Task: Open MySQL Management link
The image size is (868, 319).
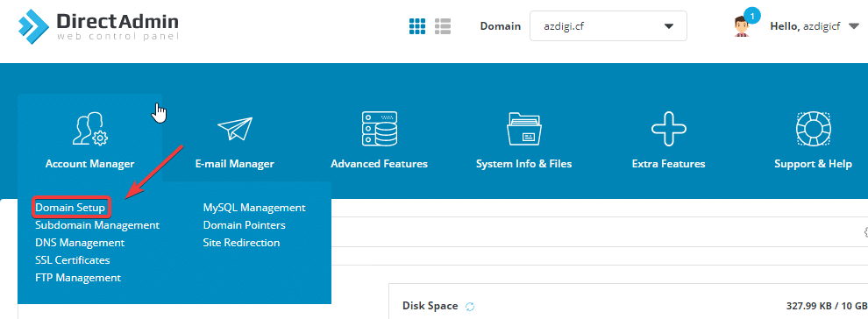Action: click(x=254, y=208)
